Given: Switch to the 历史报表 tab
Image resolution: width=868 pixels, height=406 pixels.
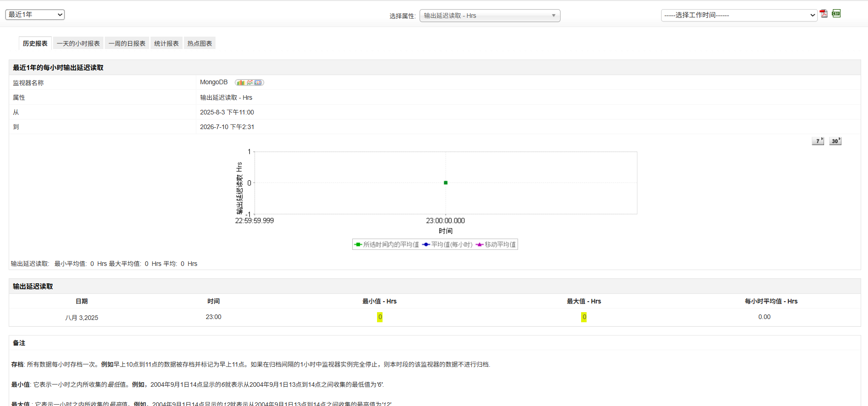Looking at the screenshot, I should click(x=35, y=43).
